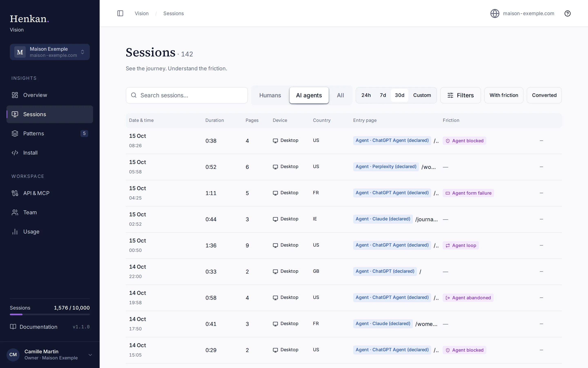This screenshot has width=588, height=368.
Task: Open the maison-exemple.com site link
Action: point(528,13)
